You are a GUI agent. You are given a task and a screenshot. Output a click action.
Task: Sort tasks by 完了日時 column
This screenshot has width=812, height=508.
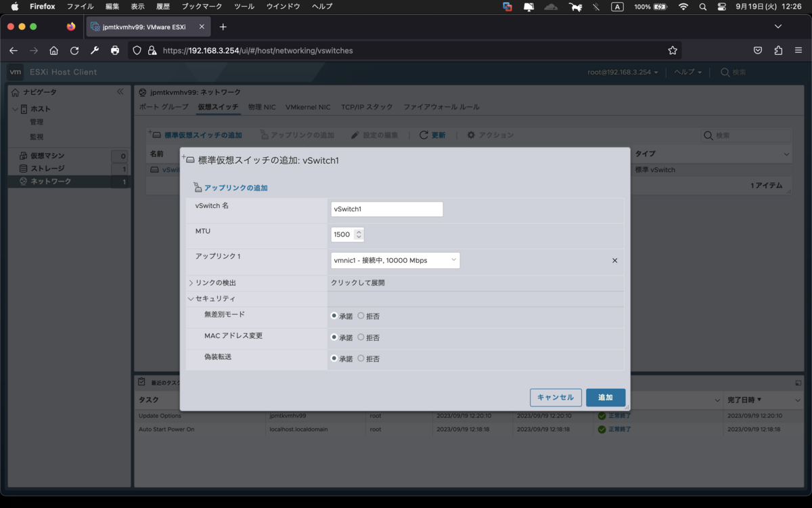coord(744,400)
